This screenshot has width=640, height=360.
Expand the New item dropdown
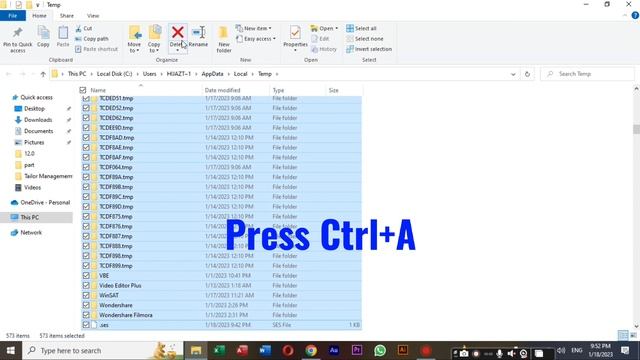270,29
